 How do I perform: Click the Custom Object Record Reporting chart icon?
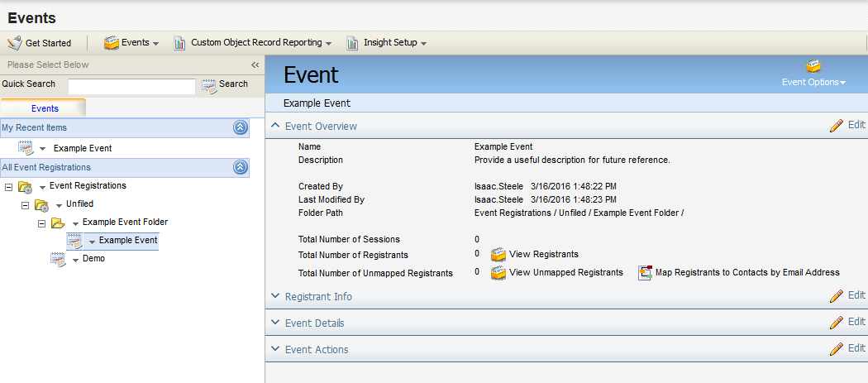[179, 43]
